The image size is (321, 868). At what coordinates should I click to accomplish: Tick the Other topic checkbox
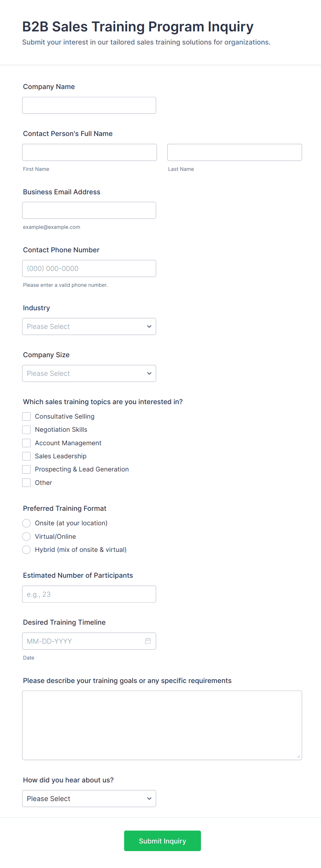[27, 482]
